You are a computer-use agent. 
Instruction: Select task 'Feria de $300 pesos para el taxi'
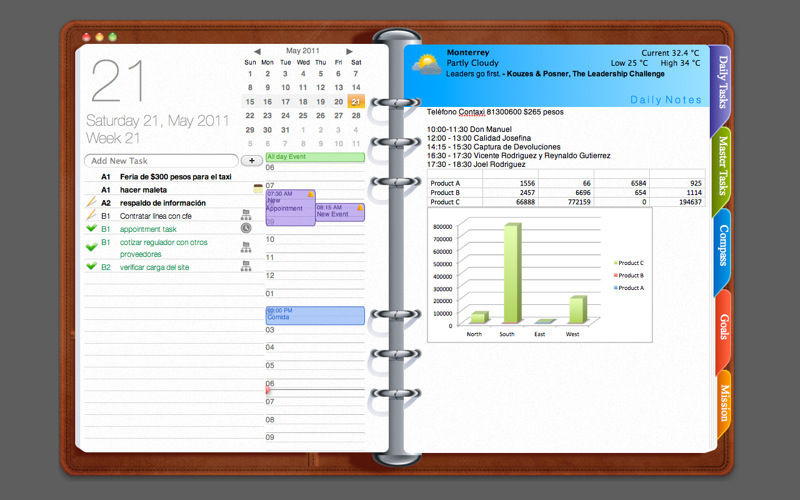pos(176,177)
